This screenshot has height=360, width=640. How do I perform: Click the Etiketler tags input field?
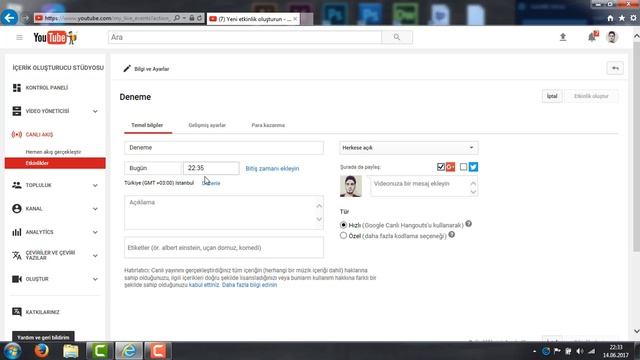224,247
